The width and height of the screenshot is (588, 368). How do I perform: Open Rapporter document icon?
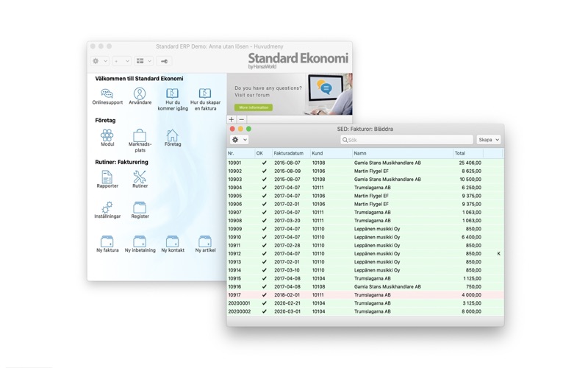[107, 177]
